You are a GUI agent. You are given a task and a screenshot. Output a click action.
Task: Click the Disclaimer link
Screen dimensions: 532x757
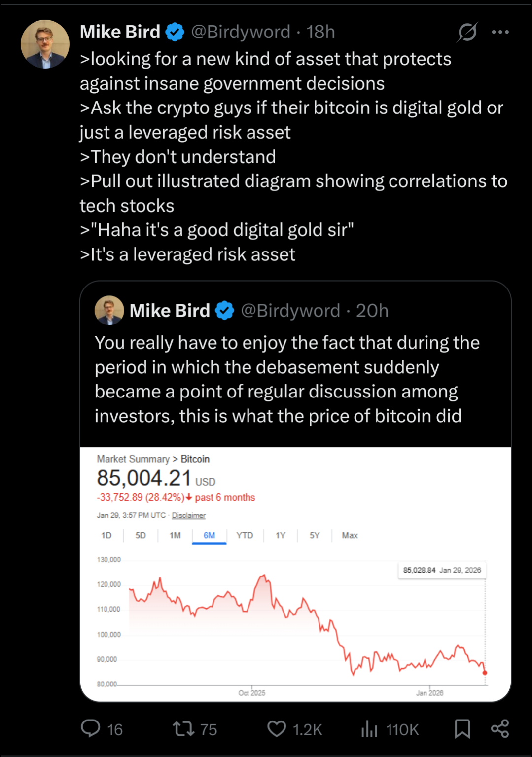coord(188,515)
